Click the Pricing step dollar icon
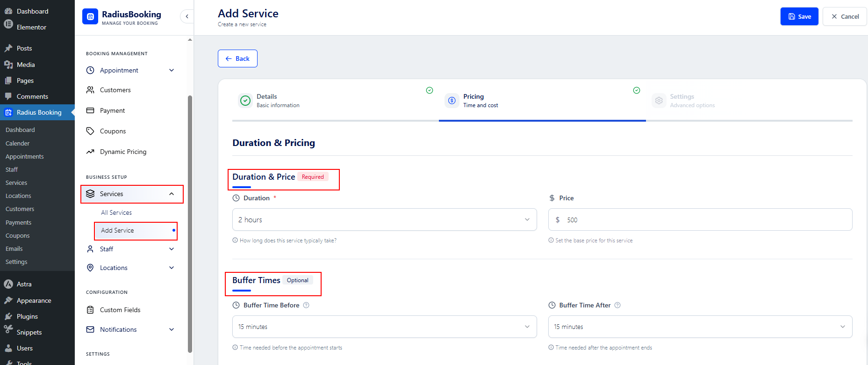 tap(452, 101)
